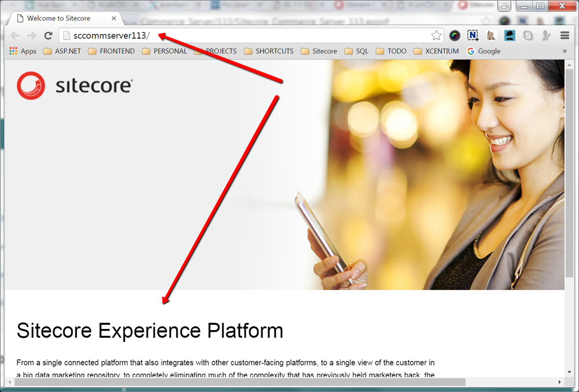This screenshot has height=392, width=579.
Task: Click the Sitecore logo
Action: coord(74,86)
